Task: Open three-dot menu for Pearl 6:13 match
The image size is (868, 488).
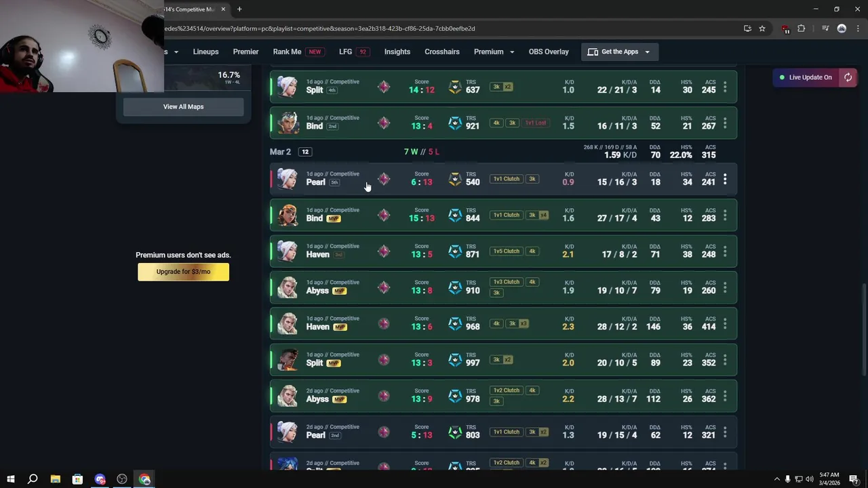Action: pyautogui.click(x=725, y=179)
